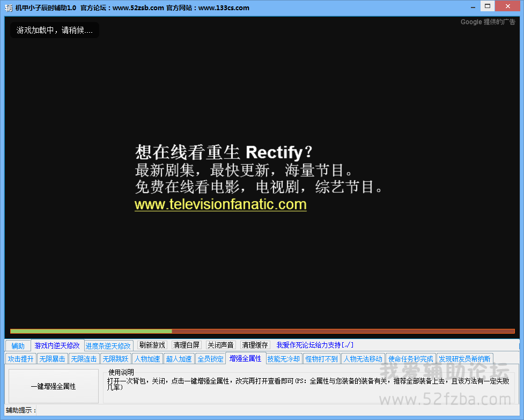Click the 清理缓存 button

pyautogui.click(x=255, y=345)
